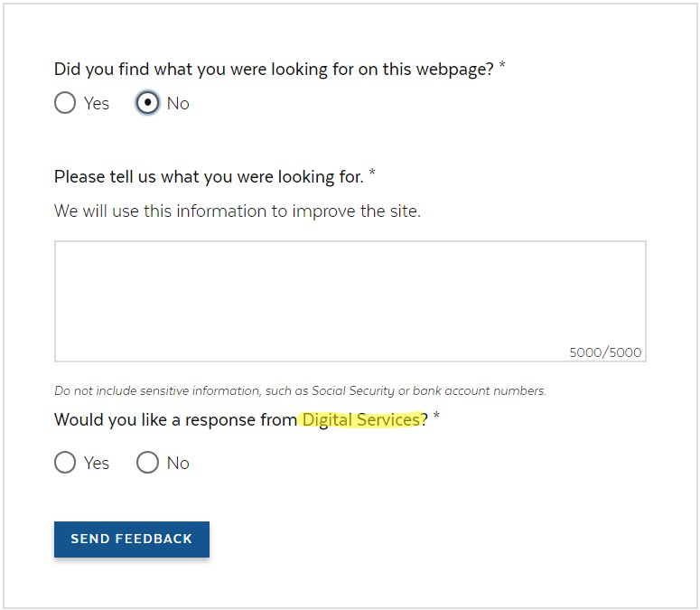700x610 pixels.
Task: Click the asterisk after the webpage question
Action: click(x=502, y=67)
